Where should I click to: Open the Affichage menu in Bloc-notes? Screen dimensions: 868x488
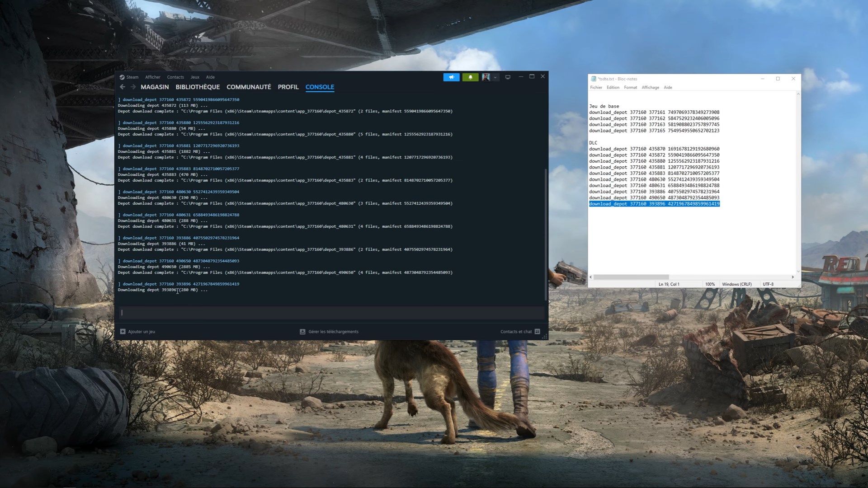650,87
